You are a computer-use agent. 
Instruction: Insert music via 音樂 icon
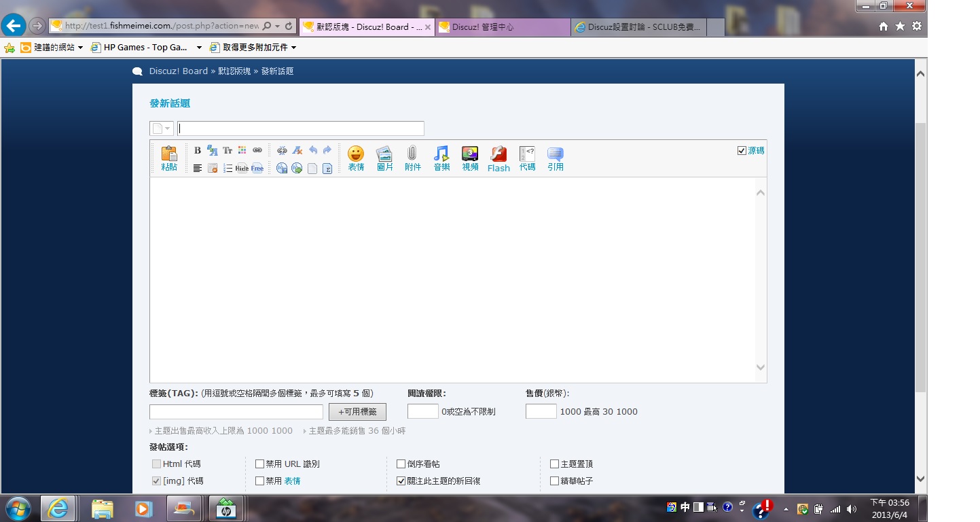[441, 158]
